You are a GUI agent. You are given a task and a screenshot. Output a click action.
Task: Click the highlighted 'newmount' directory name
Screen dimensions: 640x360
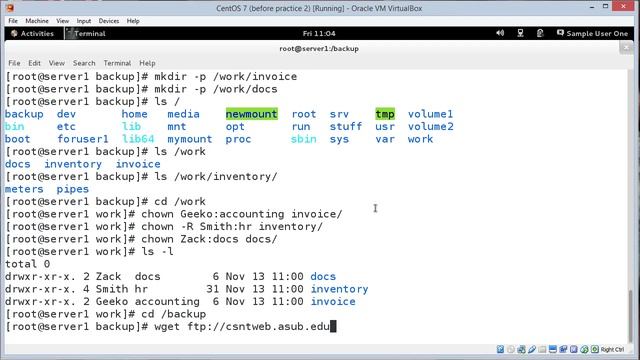tap(251, 114)
